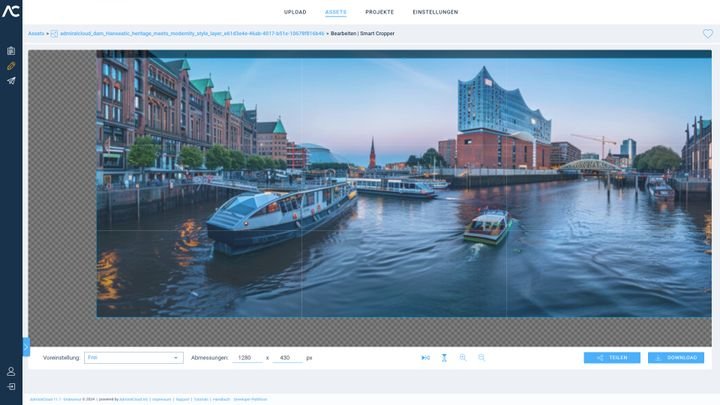This screenshot has height=405, width=720.
Task: Mark the asset as favorite with heart icon
Action: [x=708, y=34]
